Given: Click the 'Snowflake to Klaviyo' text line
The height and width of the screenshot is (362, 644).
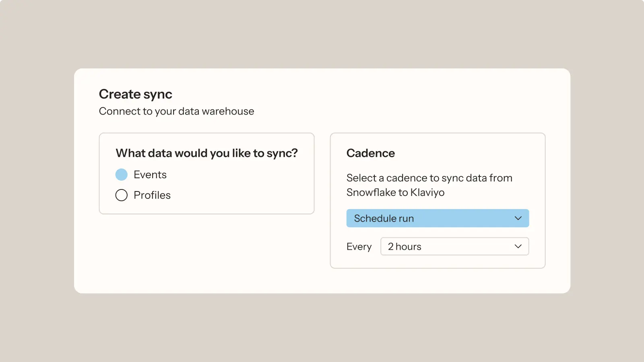Looking at the screenshot, I should tap(395, 193).
